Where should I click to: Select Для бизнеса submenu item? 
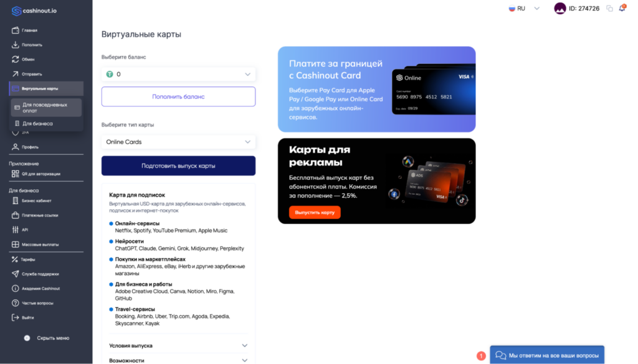(46, 123)
